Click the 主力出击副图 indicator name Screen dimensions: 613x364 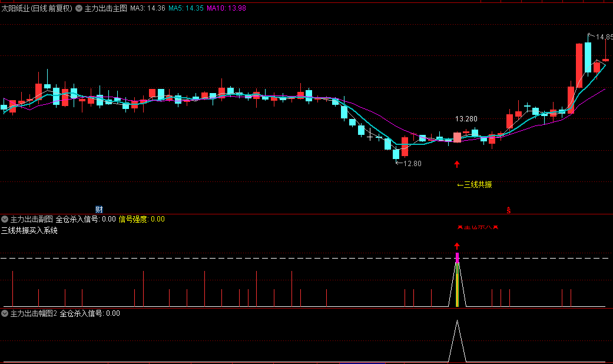point(31,219)
